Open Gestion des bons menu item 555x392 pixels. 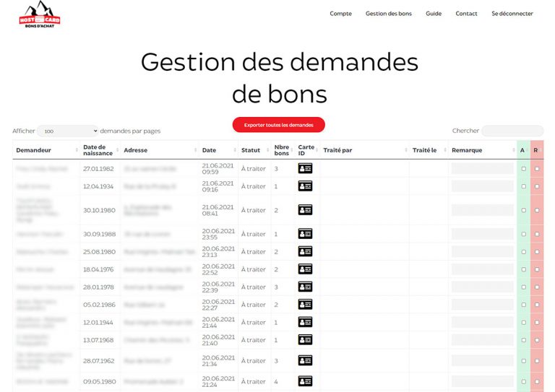[x=389, y=14]
